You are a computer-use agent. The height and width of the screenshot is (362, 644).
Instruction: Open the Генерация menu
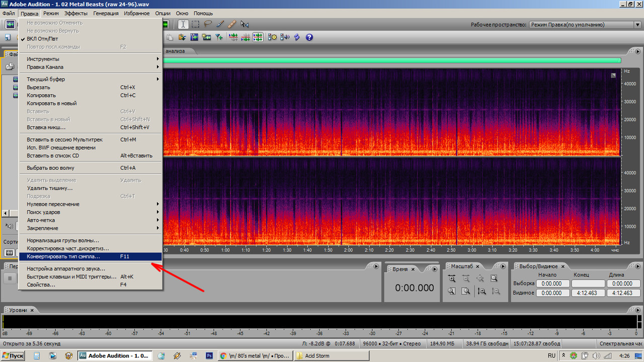[x=106, y=13]
